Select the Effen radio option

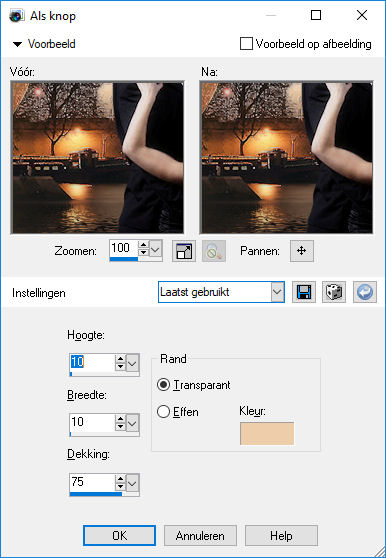click(x=163, y=412)
